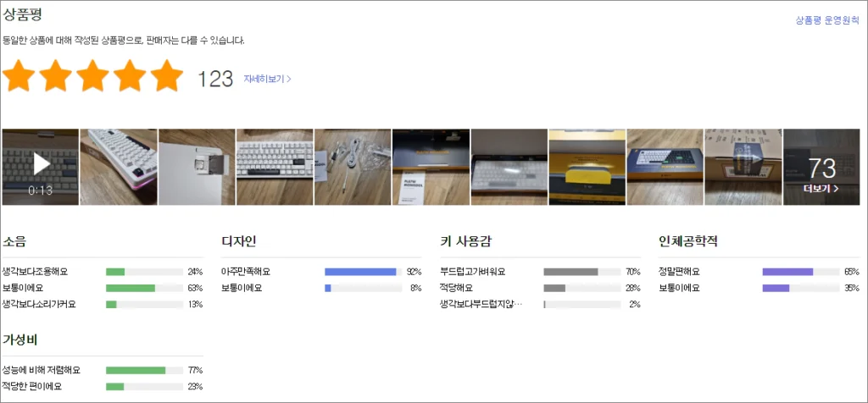Open the yellow packaging box photo
The height and width of the screenshot is (403, 868).
click(x=587, y=167)
